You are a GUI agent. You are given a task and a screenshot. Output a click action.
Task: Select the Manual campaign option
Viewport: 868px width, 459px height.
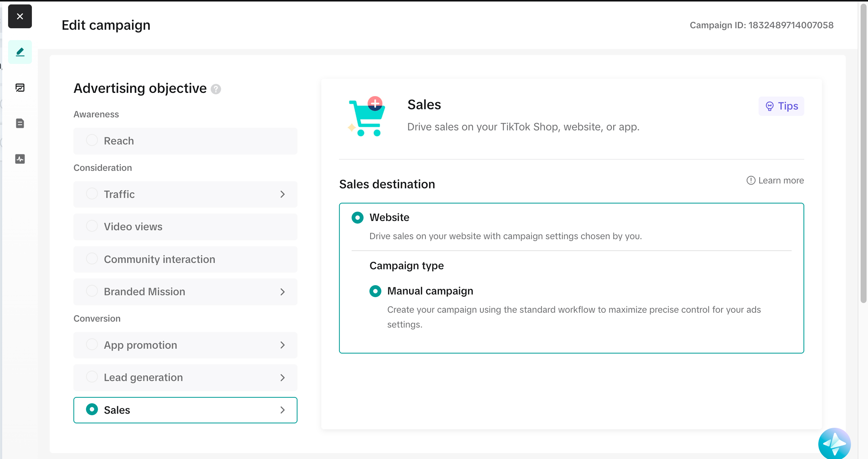pos(375,291)
